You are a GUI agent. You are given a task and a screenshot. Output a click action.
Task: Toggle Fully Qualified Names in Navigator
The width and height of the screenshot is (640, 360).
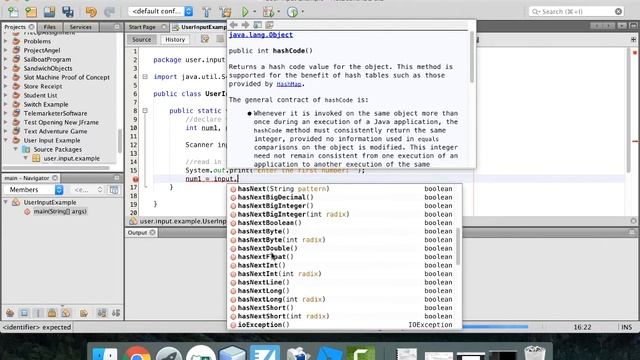[84, 313]
